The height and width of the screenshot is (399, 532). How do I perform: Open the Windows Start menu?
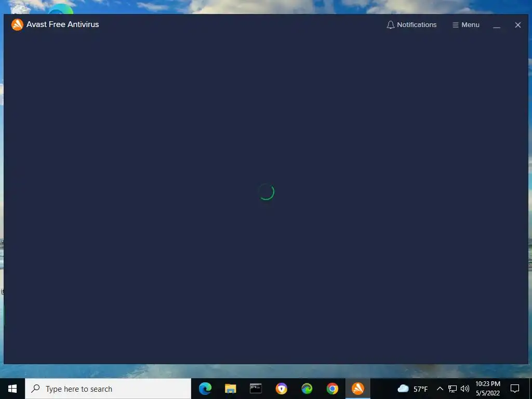(12, 389)
